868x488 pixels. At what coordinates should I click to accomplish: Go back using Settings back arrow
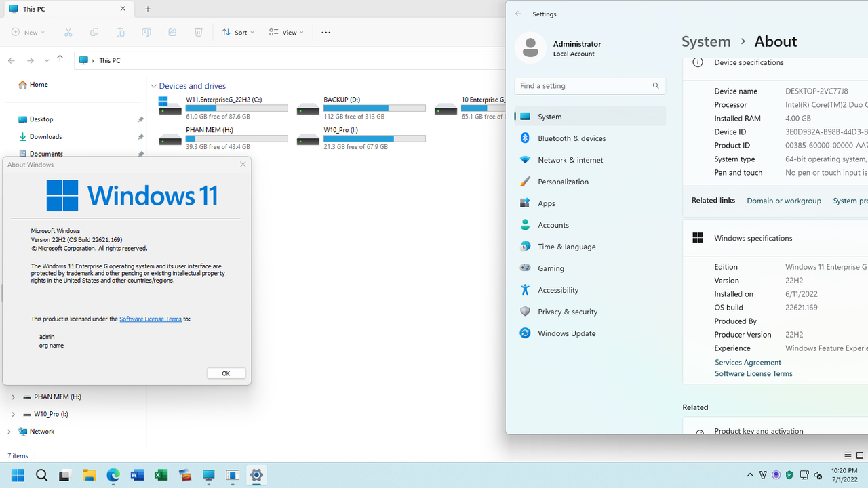pos(519,14)
